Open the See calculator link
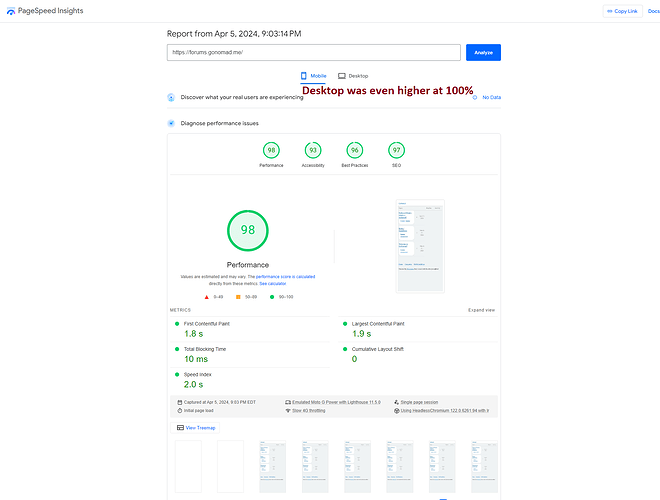The image size is (660, 500). point(272,284)
